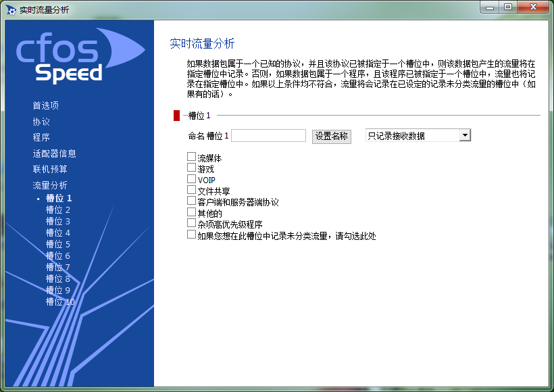
Task: Focus the 命名 槽位 1 text field
Action: coord(268,136)
